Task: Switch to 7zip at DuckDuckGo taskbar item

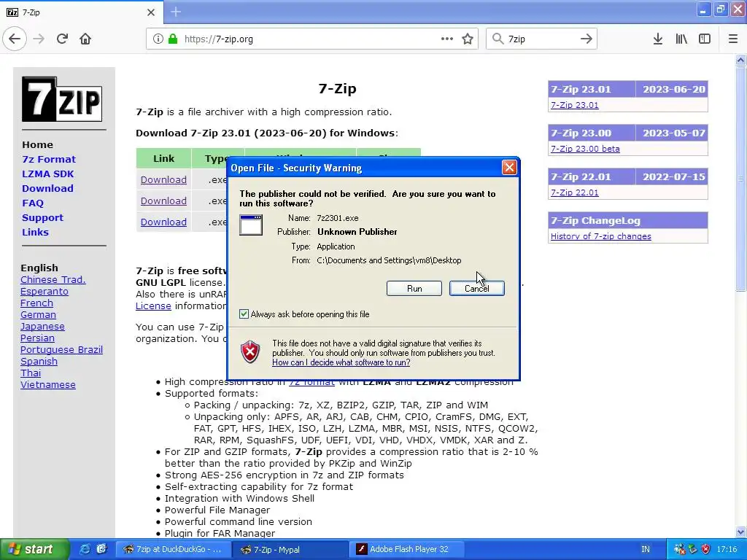Action: pyautogui.click(x=174, y=549)
